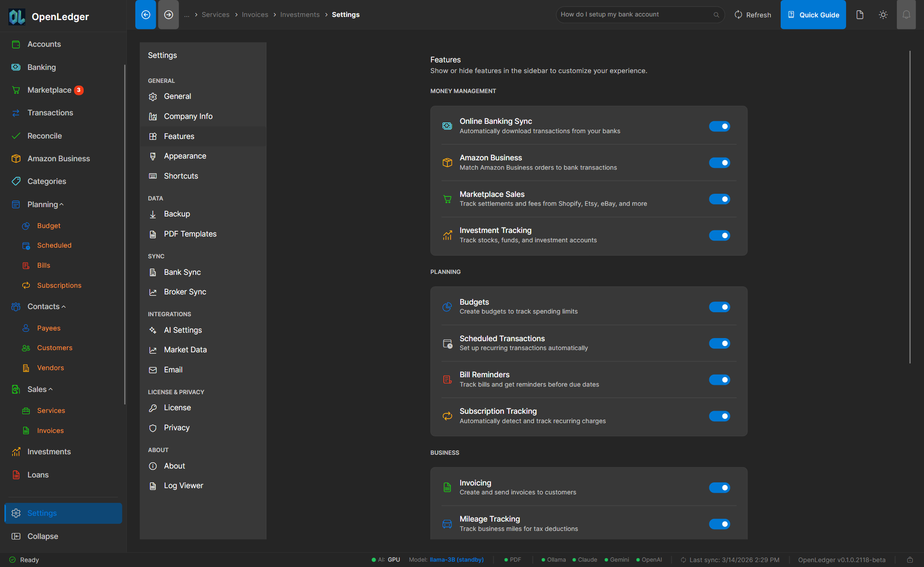Open the Categories section
This screenshot has width=924, height=567.
point(46,181)
